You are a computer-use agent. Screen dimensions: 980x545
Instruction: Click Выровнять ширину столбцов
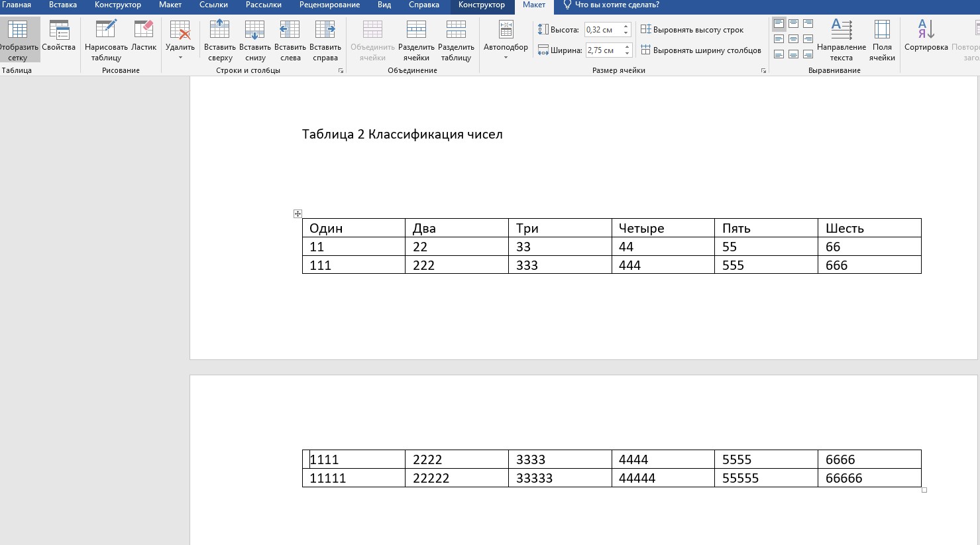point(700,50)
